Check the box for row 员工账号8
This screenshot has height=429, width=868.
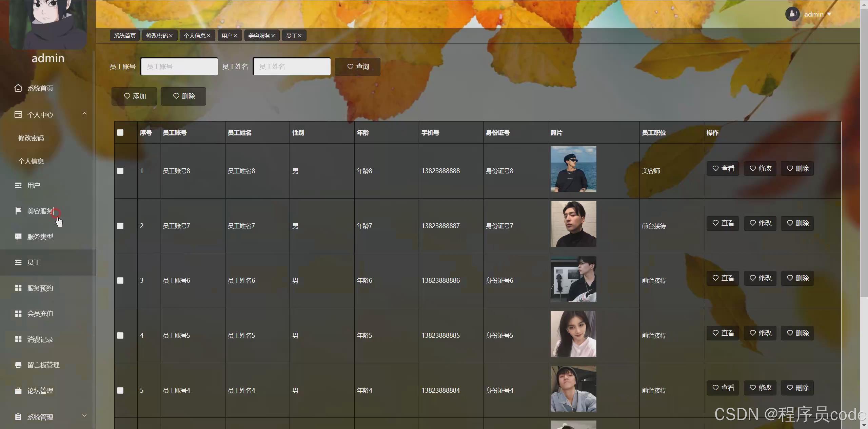pyautogui.click(x=120, y=171)
